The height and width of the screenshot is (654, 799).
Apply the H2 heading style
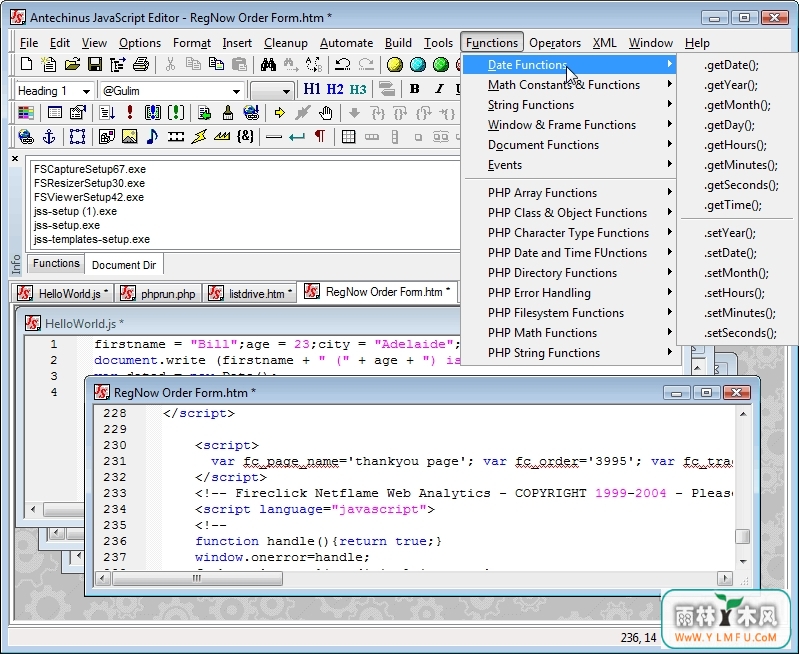[335, 89]
